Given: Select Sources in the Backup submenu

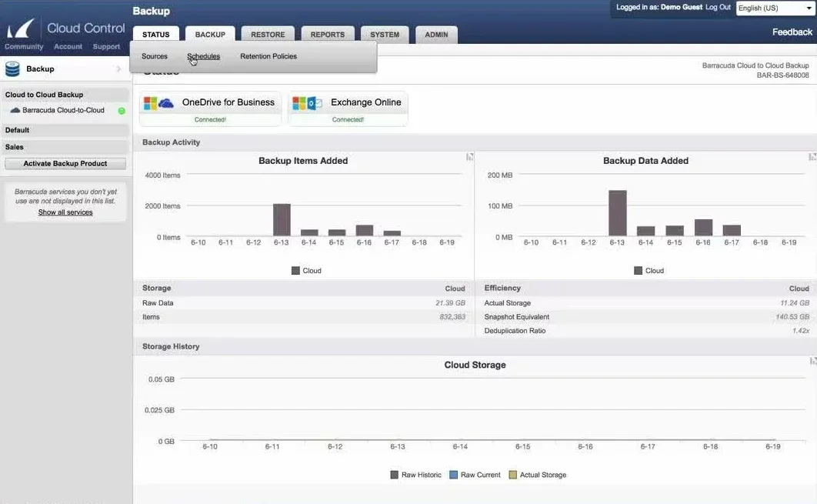Looking at the screenshot, I should coord(154,56).
